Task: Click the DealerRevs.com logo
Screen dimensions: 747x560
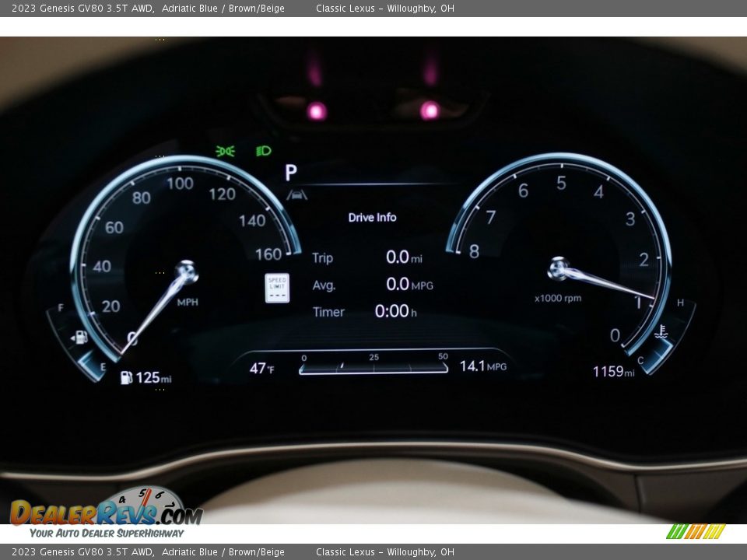Action: pyautogui.click(x=107, y=513)
